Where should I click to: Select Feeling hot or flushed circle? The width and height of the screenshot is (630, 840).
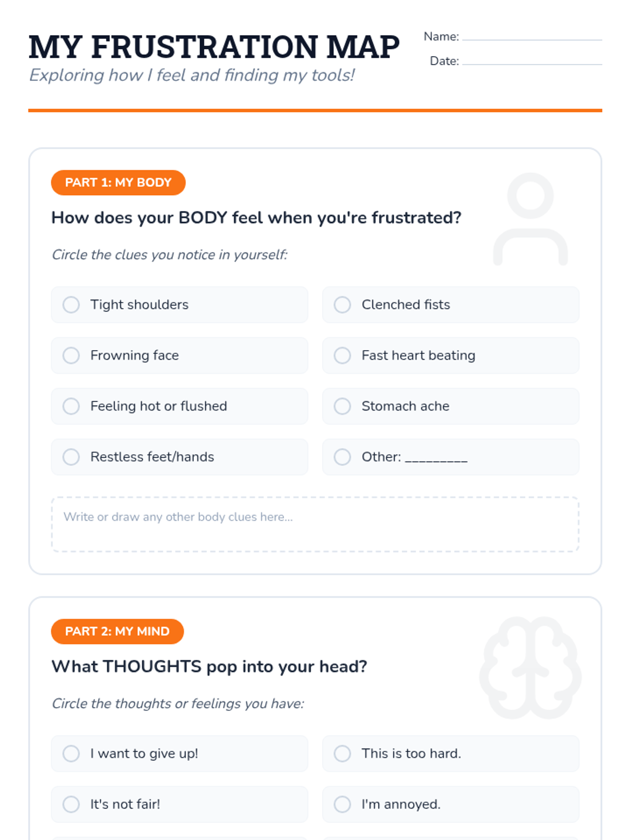coord(71,406)
